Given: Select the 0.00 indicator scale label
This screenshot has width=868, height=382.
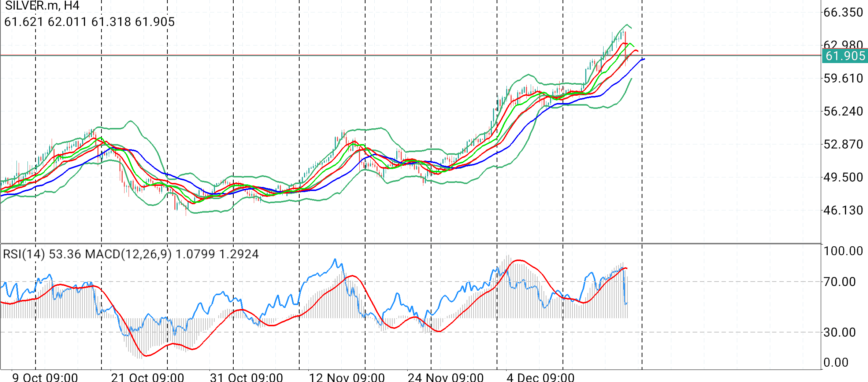Looking at the screenshot, I should 836,362.
